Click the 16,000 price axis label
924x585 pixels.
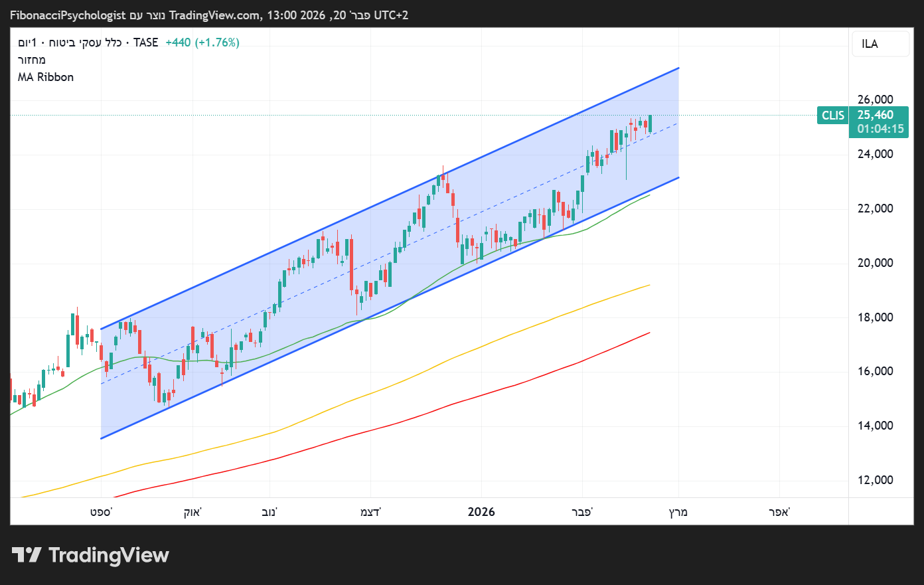(x=876, y=371)
